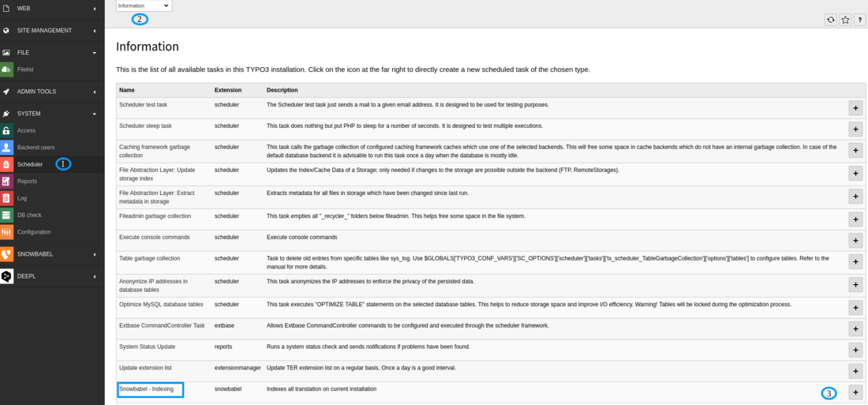Open help with the question mark icon
868x405 pixels.
point(860,20)
